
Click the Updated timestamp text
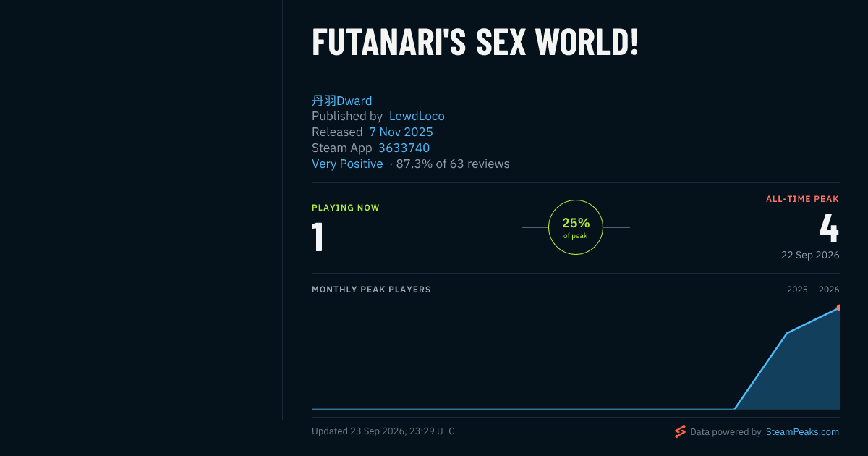pos(383,431)
